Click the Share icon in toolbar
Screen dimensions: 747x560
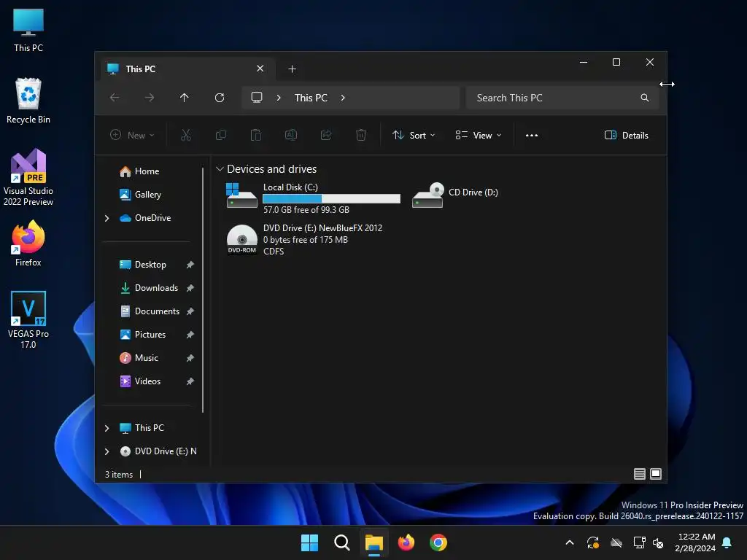tap(326, 135)
